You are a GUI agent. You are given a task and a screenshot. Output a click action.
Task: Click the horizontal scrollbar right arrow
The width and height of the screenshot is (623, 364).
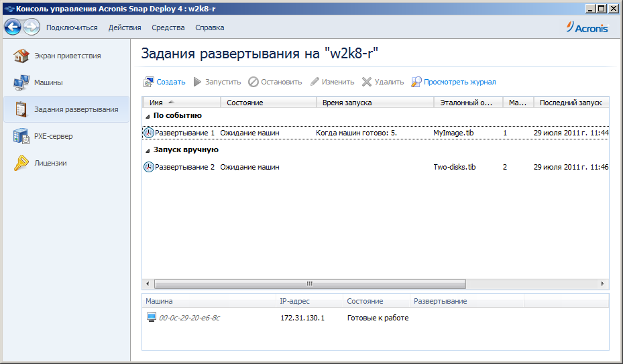pos(603,284)
